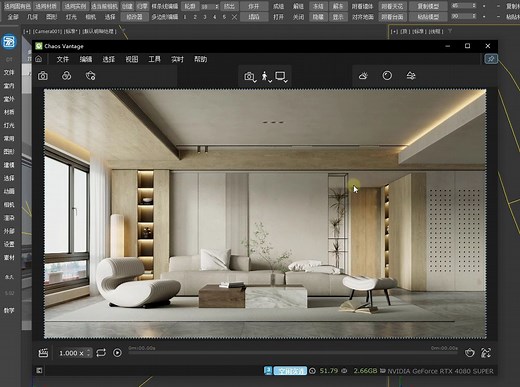Image resolution: width=520 pixels, height=387 pixels.
Task: Play the animation timeline
Action: click(117, 353)
